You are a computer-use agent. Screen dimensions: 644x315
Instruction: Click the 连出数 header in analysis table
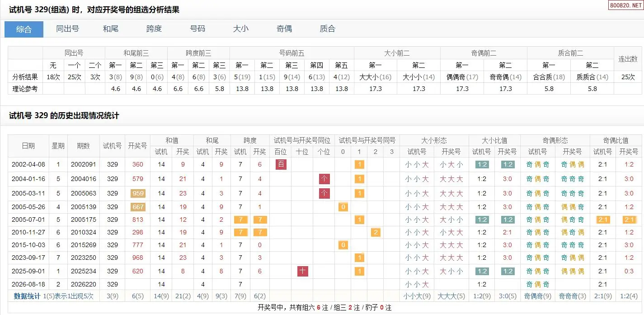pos(628,59)
